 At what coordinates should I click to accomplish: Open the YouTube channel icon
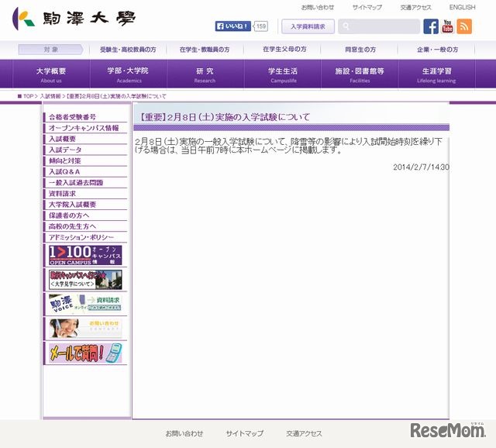[447, 26]
